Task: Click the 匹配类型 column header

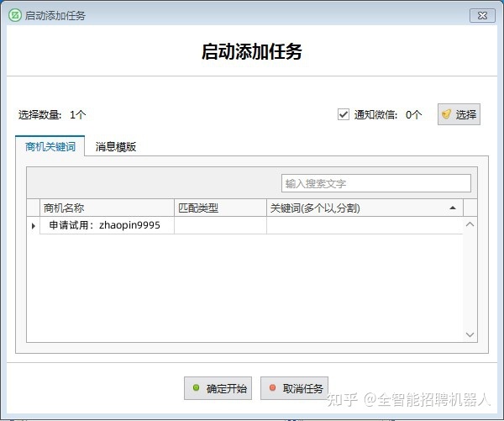Action: [x=220, y=208]
